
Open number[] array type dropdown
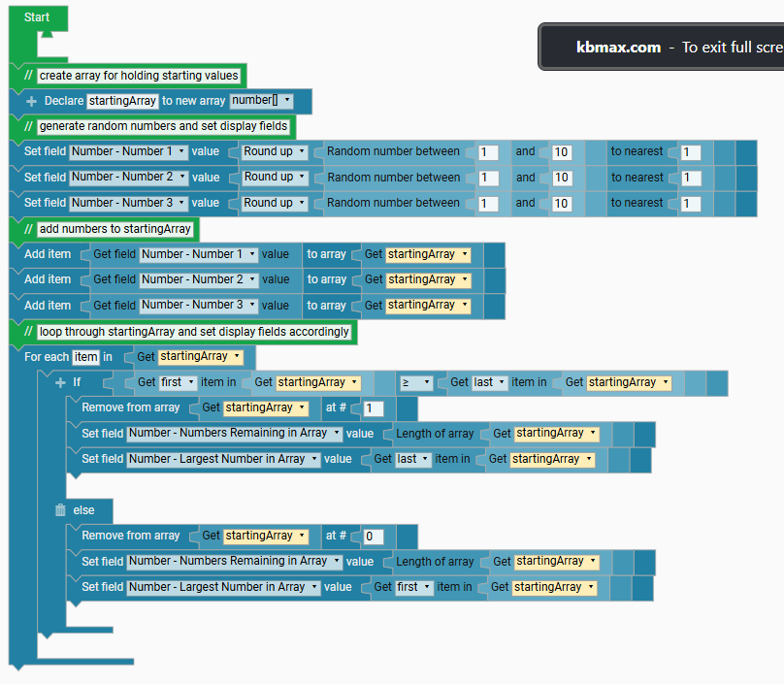click(262, 101)
